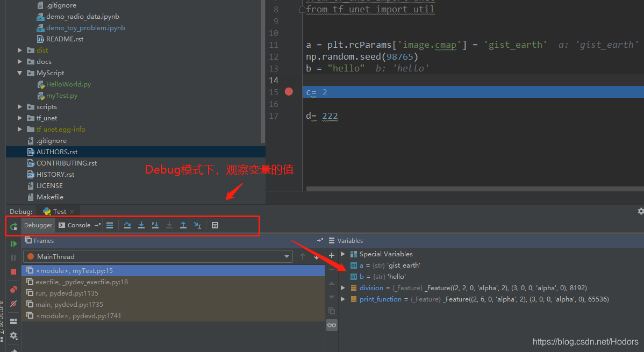644x352 pixels.
Task: Switch to the Console tab
Action: (x=74, y=225)
